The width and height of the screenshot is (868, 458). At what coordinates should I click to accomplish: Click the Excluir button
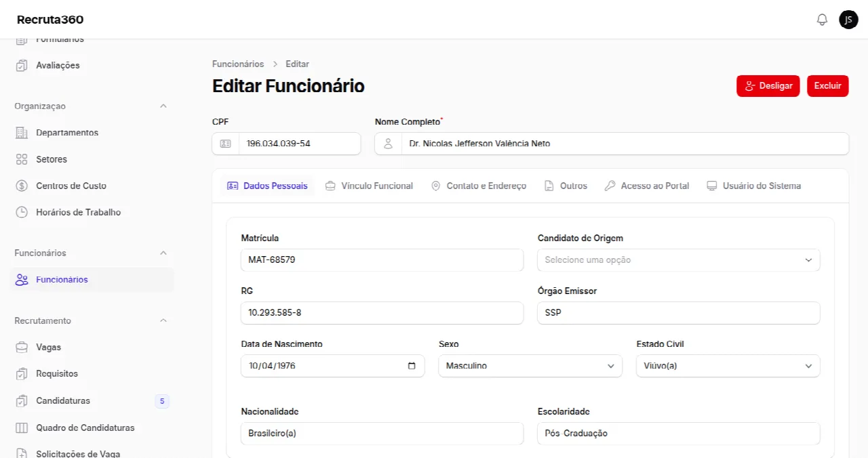[828, 86]
